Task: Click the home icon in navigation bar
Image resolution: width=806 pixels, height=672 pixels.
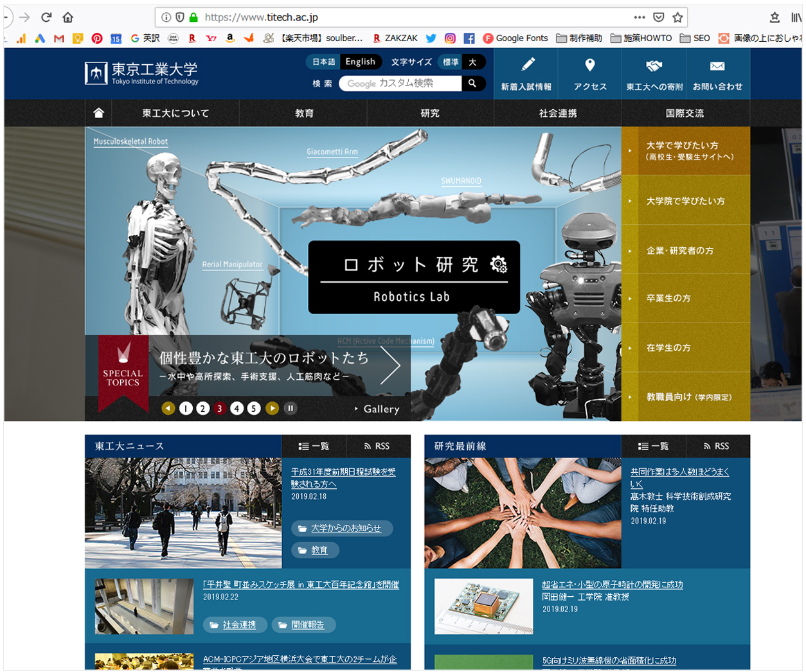Action: (98, 113)
